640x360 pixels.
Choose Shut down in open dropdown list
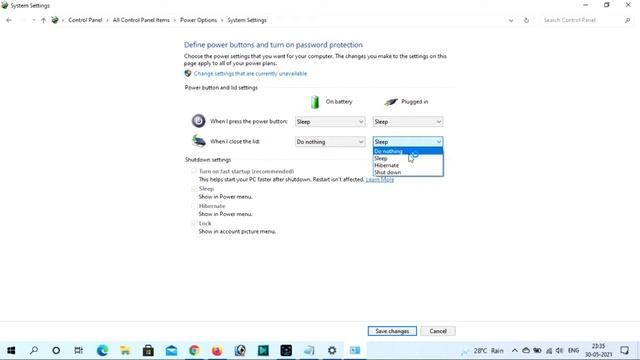[x=408, y=172]
